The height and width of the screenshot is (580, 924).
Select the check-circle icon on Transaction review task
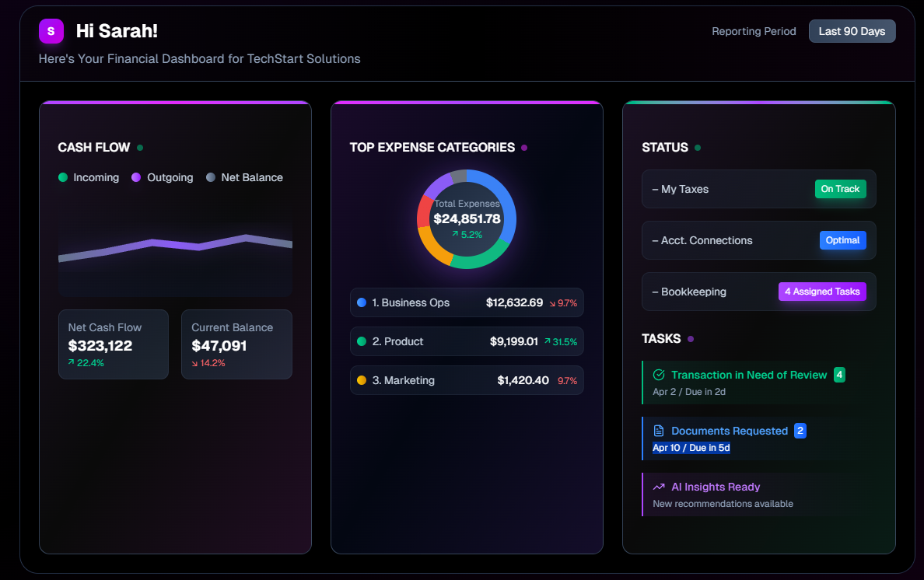click(658, 375)
